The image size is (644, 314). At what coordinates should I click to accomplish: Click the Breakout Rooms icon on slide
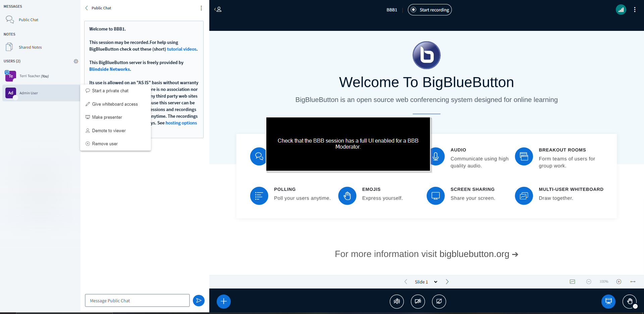[524, 156]
